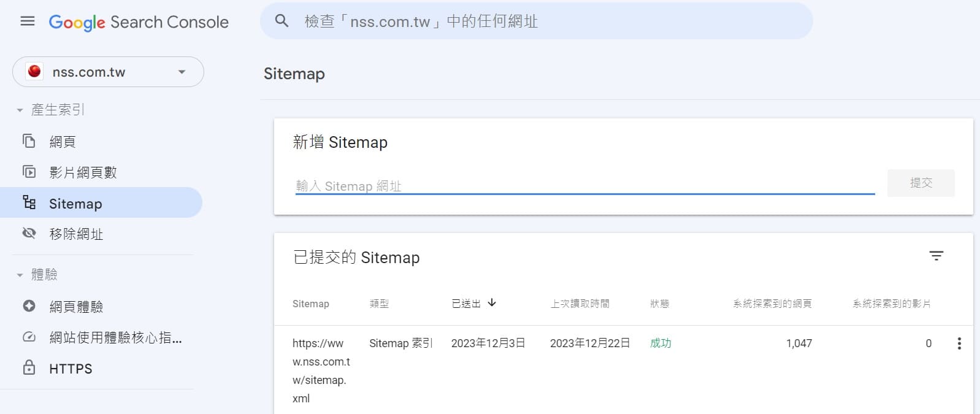Open the HTTPS report

[71, 369]
